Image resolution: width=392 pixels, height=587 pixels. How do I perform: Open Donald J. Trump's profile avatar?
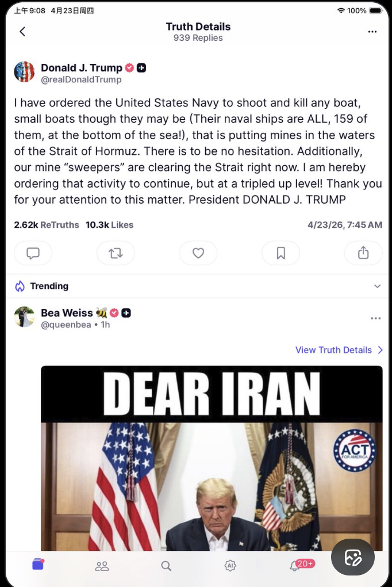[x=24, y=72]
